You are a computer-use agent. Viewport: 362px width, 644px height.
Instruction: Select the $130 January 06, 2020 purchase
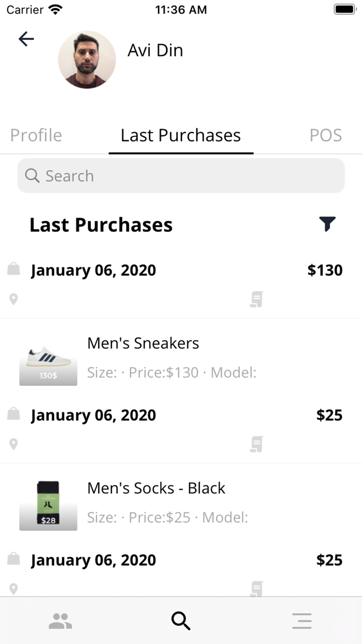tap(181, 285)
